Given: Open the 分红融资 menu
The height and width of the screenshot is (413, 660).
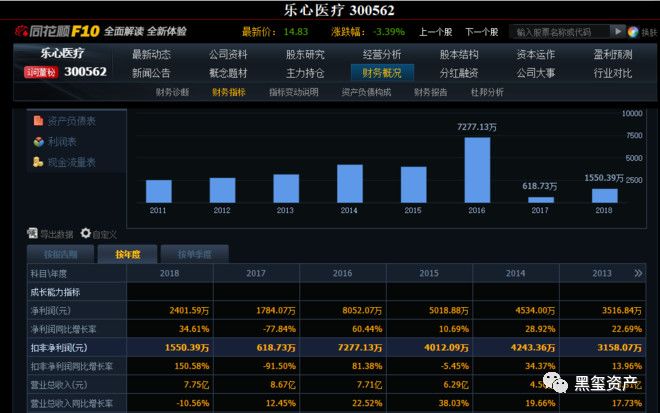Looking at the screenshot, I should point(459,73).
